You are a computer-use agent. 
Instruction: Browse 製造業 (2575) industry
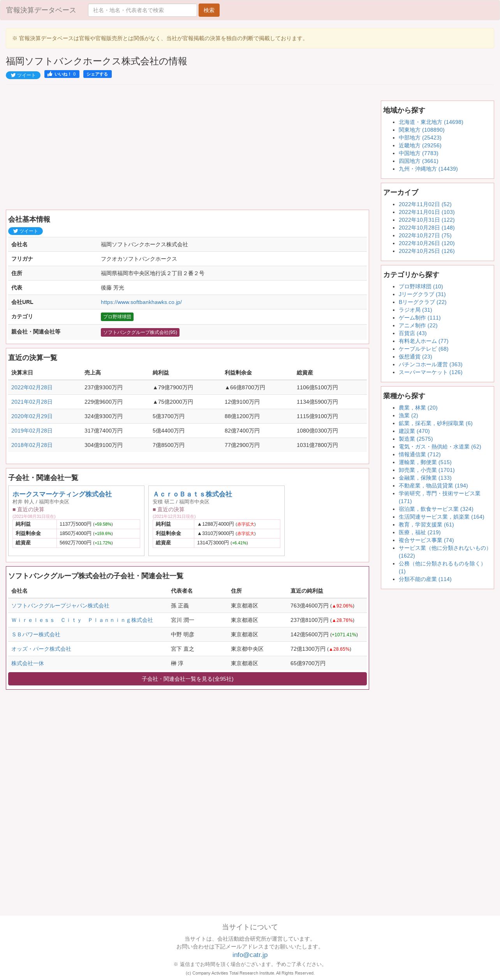(x=415, y=439)
